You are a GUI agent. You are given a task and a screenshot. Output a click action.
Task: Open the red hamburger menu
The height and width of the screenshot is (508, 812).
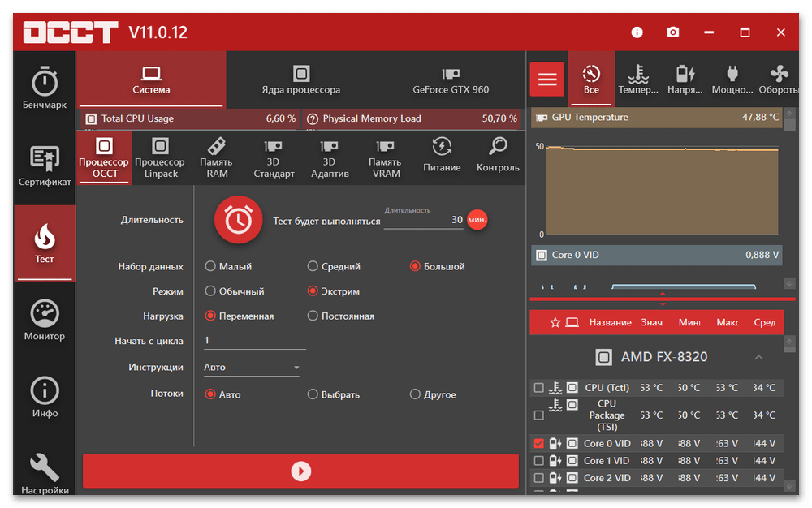click(547, 79)
